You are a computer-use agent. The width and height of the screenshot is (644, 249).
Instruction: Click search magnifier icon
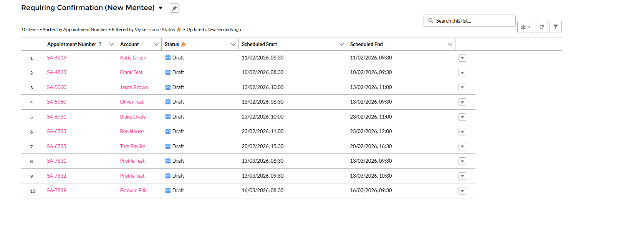point(431,21)
